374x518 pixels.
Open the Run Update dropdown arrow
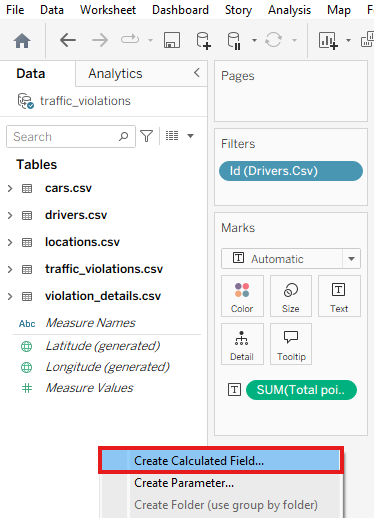(x=294, y=40)
